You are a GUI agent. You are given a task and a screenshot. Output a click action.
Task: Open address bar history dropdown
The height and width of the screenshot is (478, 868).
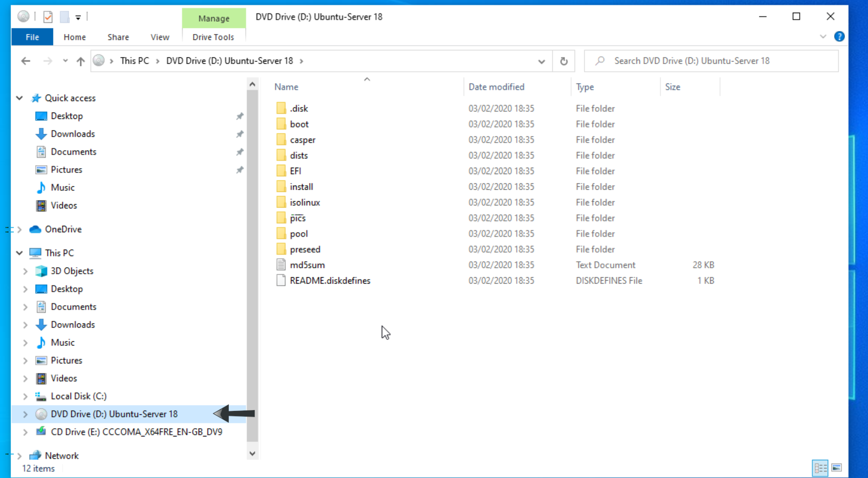click(541, 61)
